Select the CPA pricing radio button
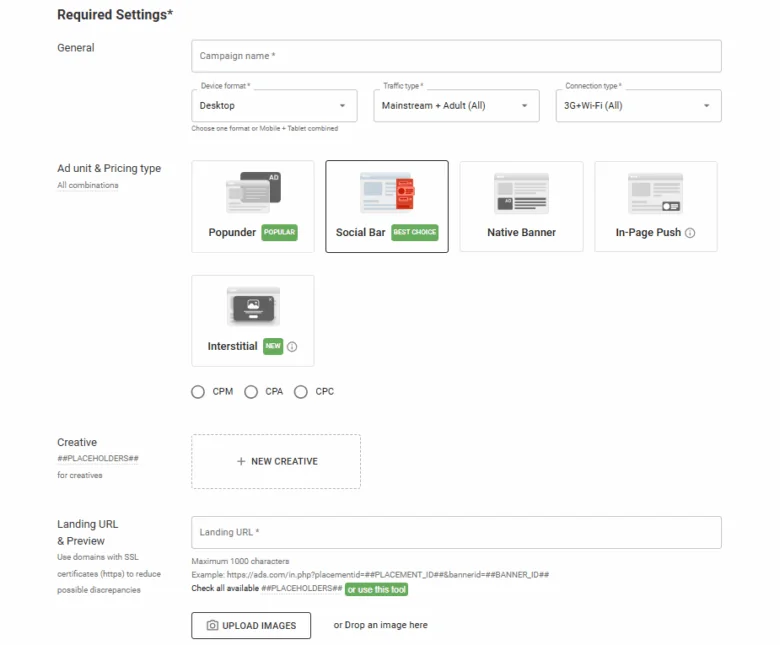 click(251, 392)
